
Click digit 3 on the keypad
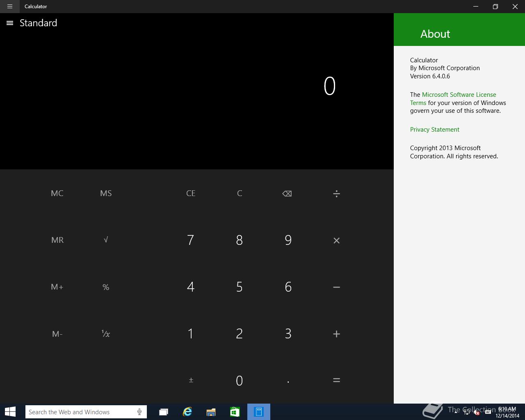(x=288, y=333)
